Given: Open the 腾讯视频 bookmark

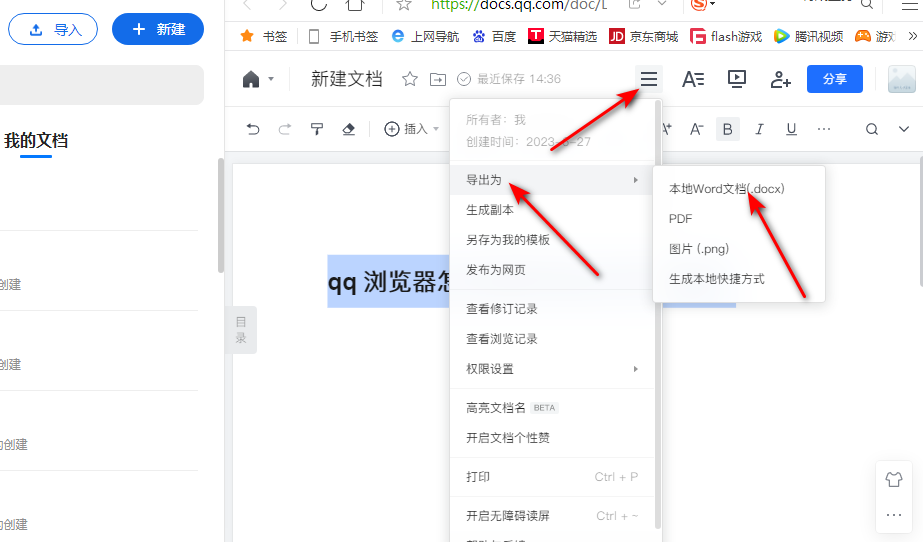Looking at the screenshot, I should click(x=808, y=36).
